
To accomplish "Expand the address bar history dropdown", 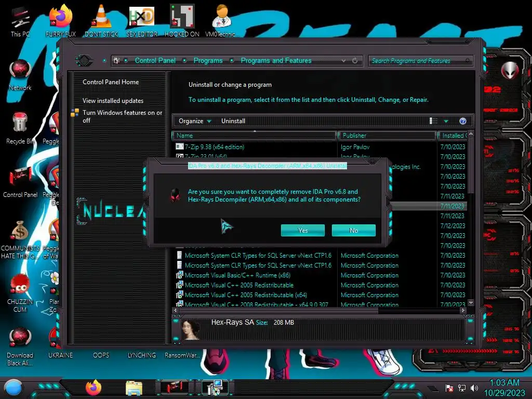I will (x=344, y=60).
